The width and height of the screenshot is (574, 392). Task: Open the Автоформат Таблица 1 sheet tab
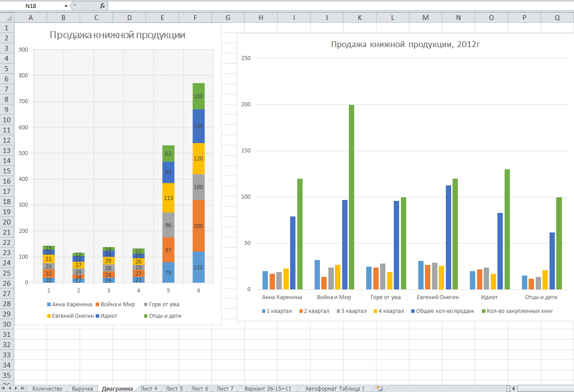[x=335, y=388]
